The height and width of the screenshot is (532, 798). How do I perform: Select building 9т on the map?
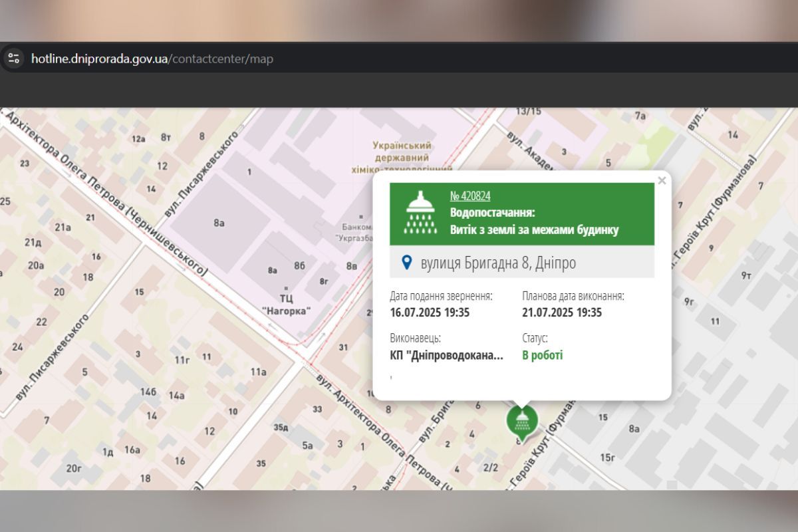746,275
